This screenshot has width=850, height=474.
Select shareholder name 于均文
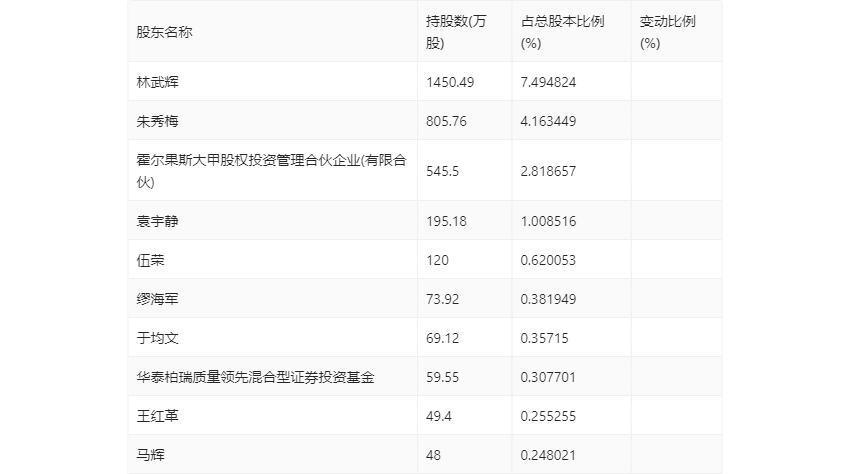coord(157,338)
